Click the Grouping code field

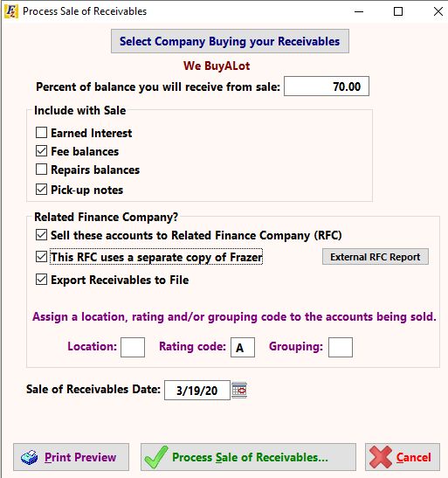click(341, 347)
